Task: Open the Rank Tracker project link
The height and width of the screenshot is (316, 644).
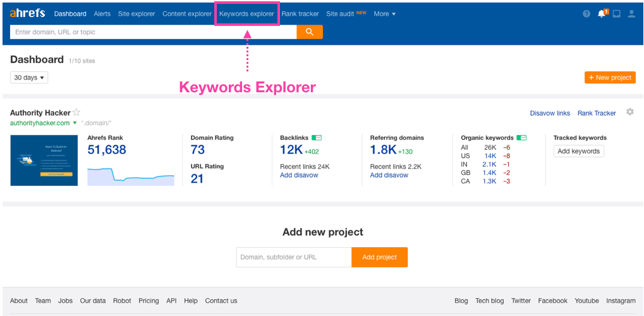Action: 597,113
